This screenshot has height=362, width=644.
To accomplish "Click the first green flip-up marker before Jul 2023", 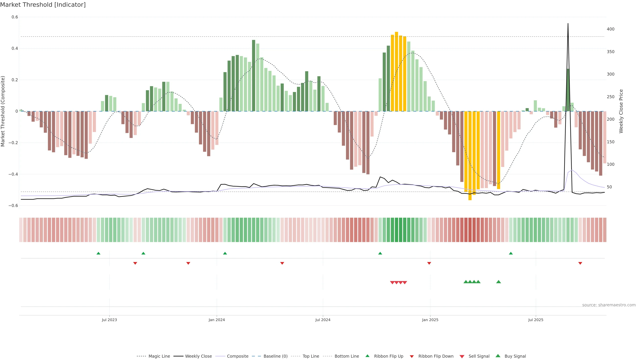I will [98, 253].
